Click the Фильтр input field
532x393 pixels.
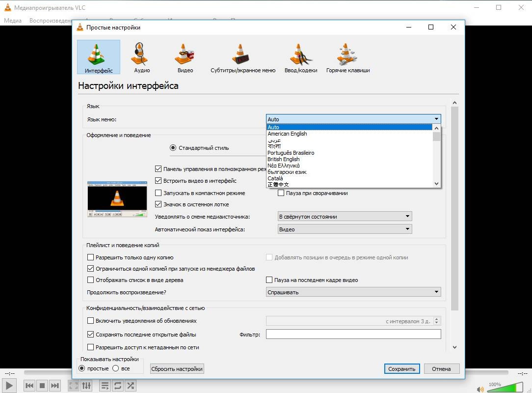(x=353, y=334)
